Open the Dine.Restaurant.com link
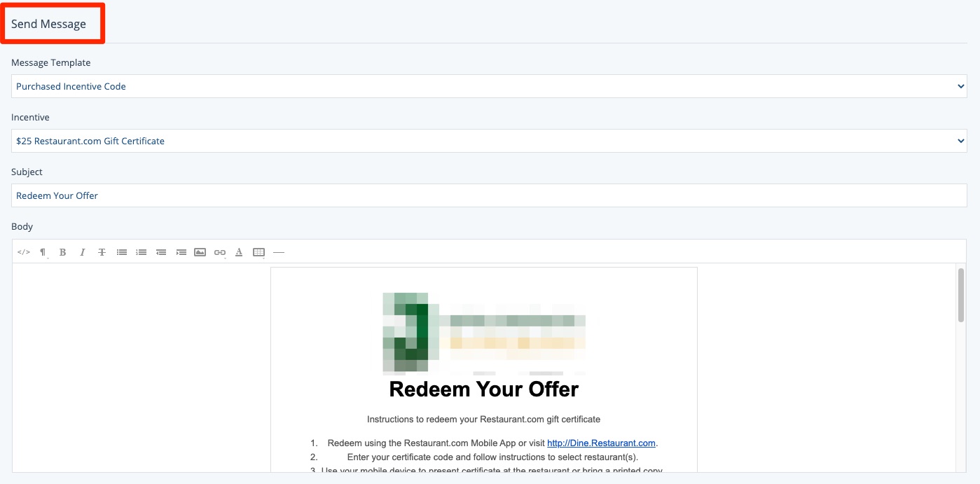The height and width of the screenshot is (484, 980). pyautogui.click(x=601, y=443)
